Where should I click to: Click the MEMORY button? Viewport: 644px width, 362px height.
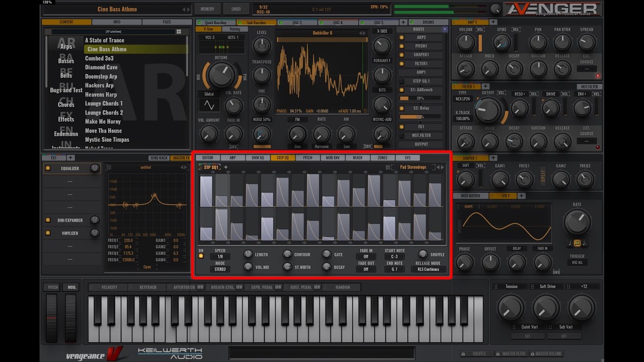[207, 9]
